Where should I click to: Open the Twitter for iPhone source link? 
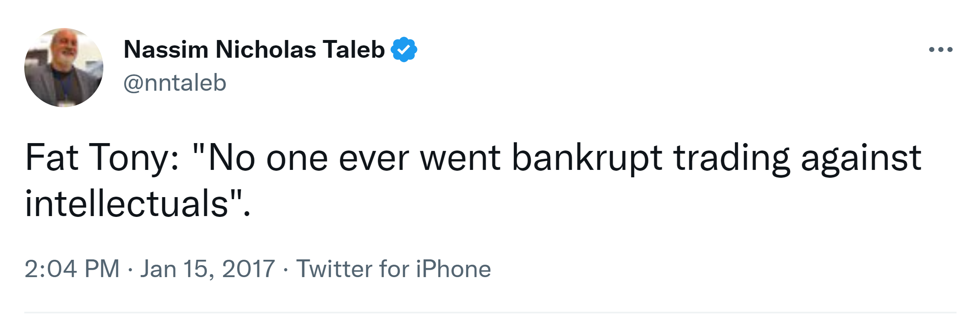[393, 269]
